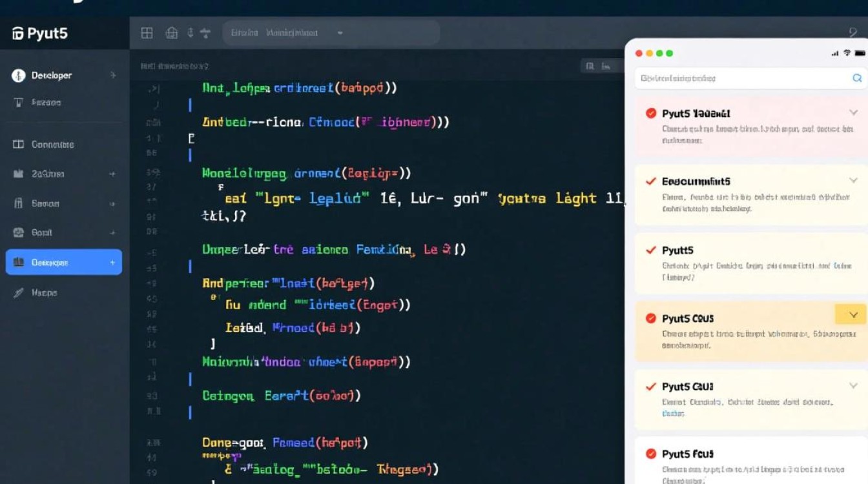868x484 pixels.
Task: Select the grid layout icon in the toolbar
Action: [147, 33]
